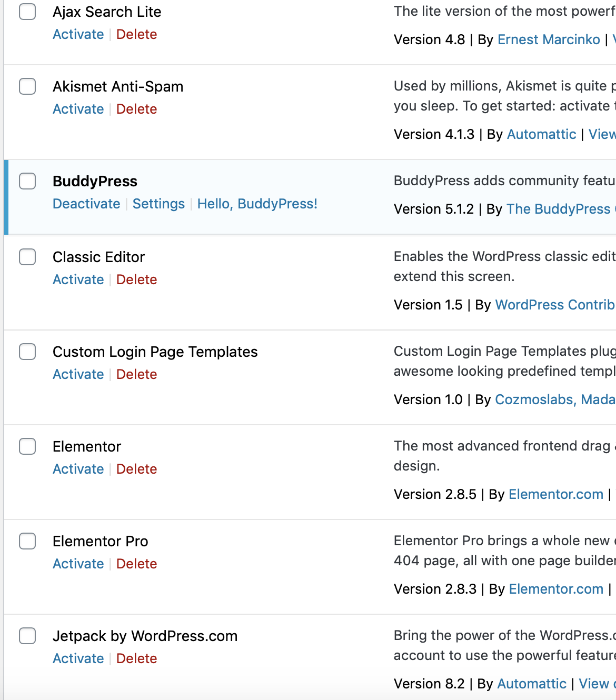Tick the Ajax Search Lite checkbox
Screen dimensions: 616x700
(x=27, y=12)
